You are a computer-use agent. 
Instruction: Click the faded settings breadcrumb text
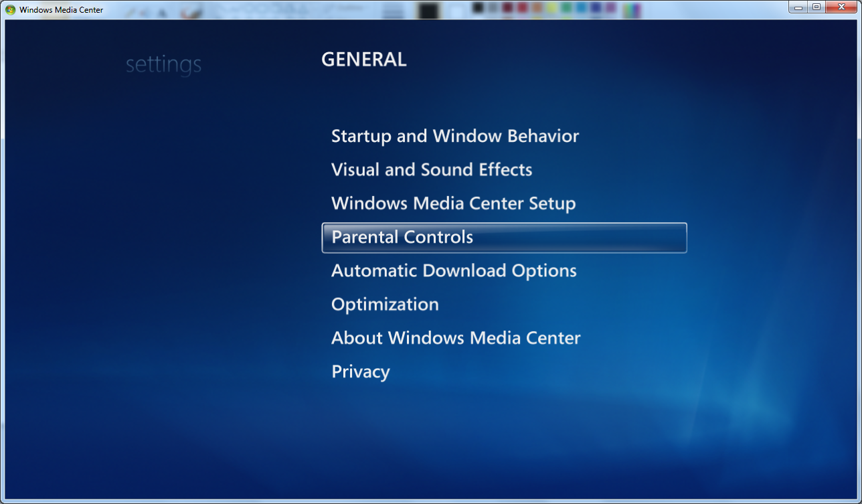163,65
